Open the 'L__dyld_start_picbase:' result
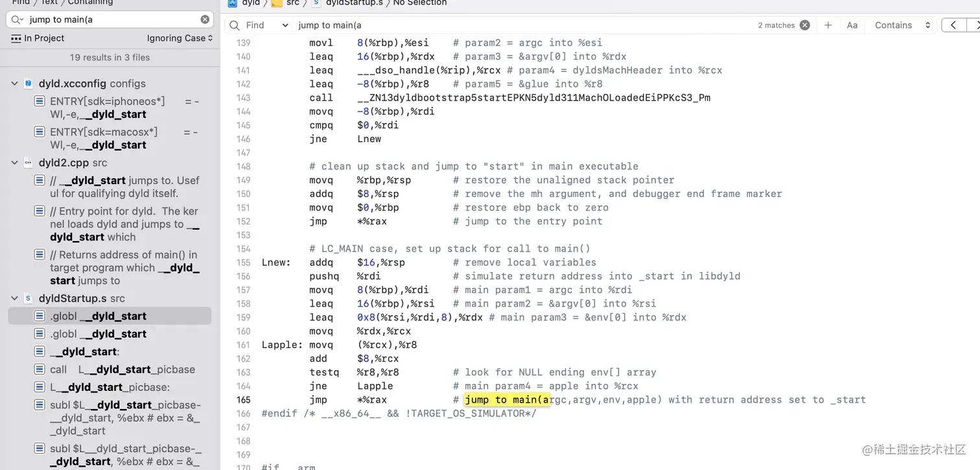 pyautogui.click(x=110, y=387)
